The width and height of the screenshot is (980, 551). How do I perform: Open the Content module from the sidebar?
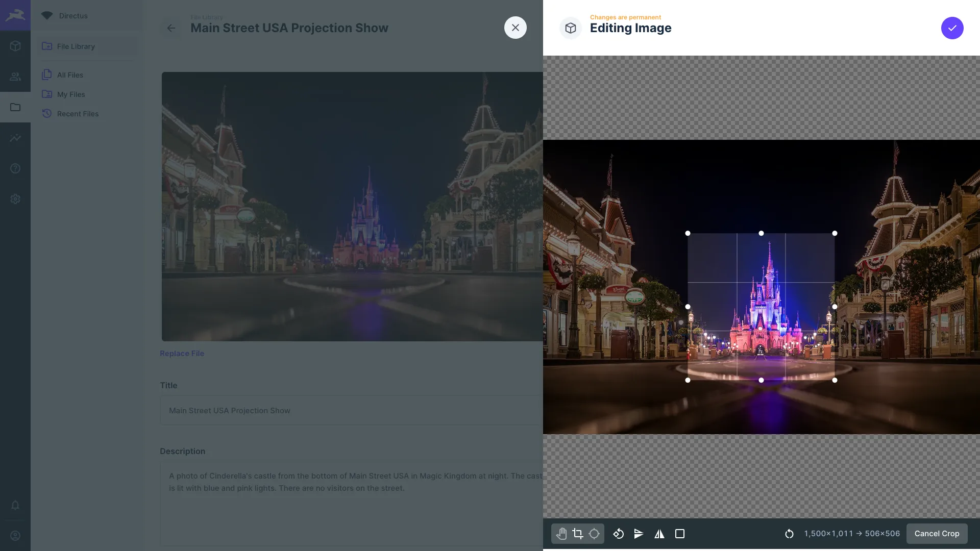coord(15,46)
